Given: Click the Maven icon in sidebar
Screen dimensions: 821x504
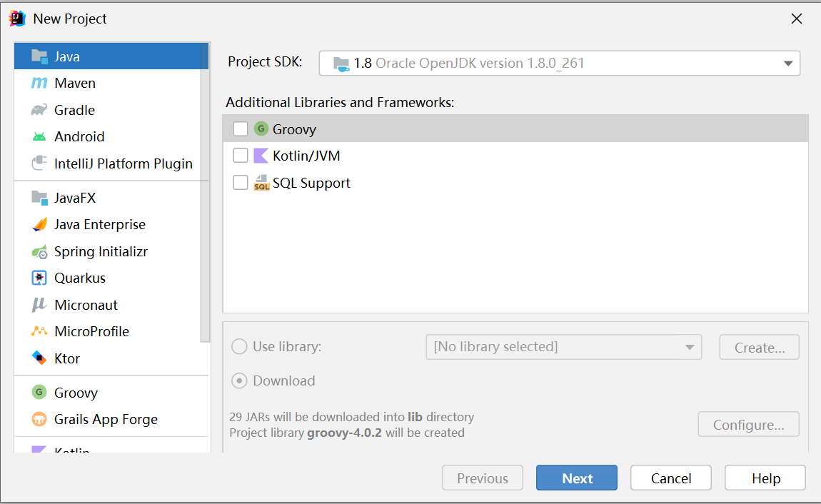Looking at the screenshot, I should tap(39, 84).
